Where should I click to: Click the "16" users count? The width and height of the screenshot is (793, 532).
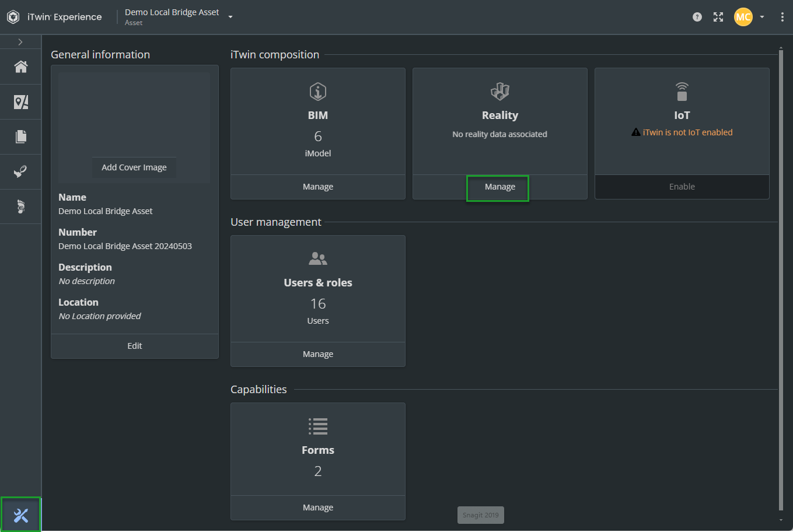pyautogui.click(x=318, y=304)
